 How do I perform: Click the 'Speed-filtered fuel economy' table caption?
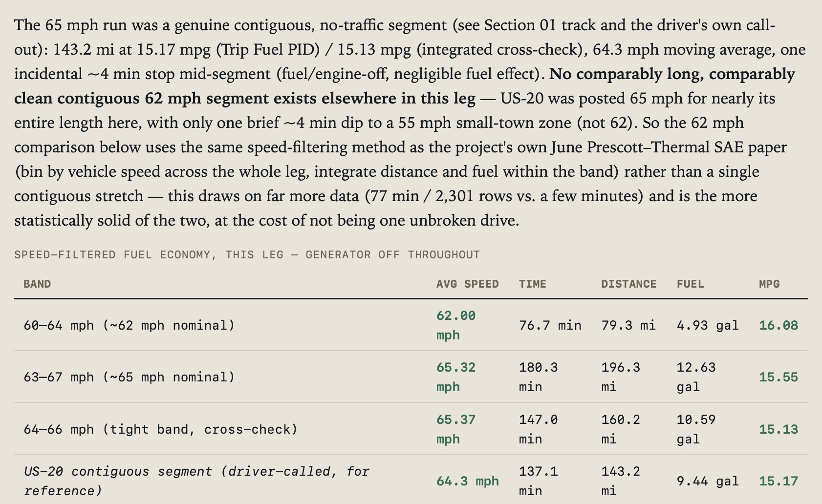click(x=247, y=254)
